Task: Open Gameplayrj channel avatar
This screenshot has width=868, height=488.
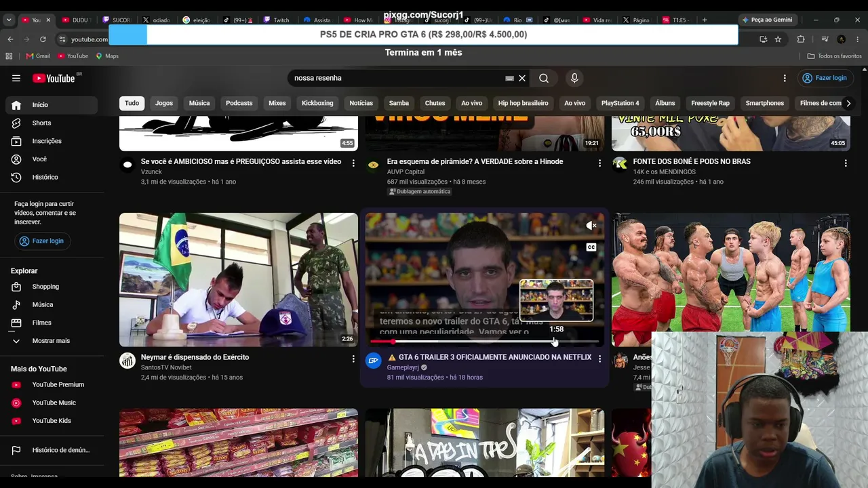Action: (x=374, y=361)
